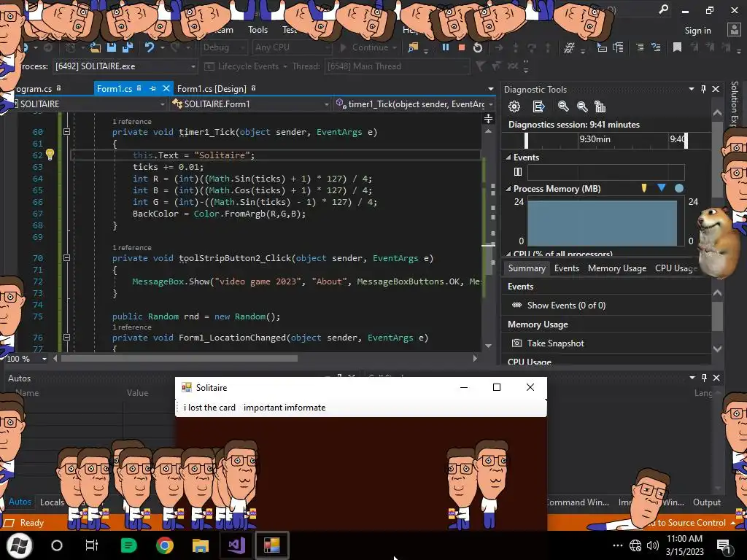Undo the last action
The width and height of the screenshot is (747, 560).
click(x=150, y=47)
